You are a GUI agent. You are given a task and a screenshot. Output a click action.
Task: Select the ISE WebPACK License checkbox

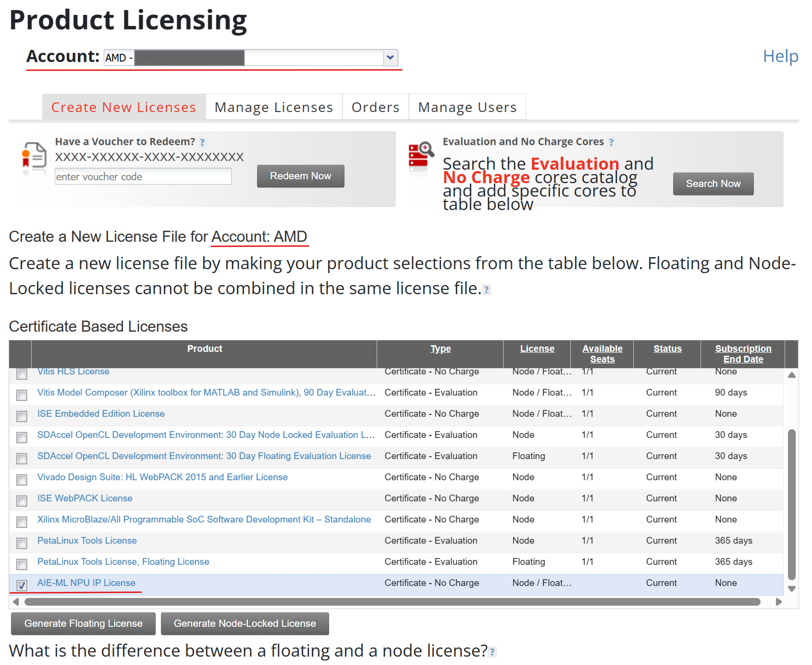coord(22,501)
